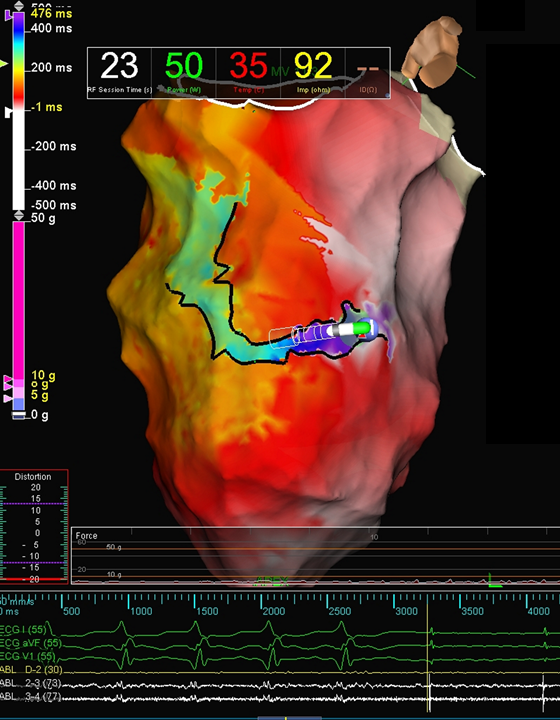This screenshot has width=560, height=720.
Task: Click the 0 g force scale label
Action: [39, 416]
